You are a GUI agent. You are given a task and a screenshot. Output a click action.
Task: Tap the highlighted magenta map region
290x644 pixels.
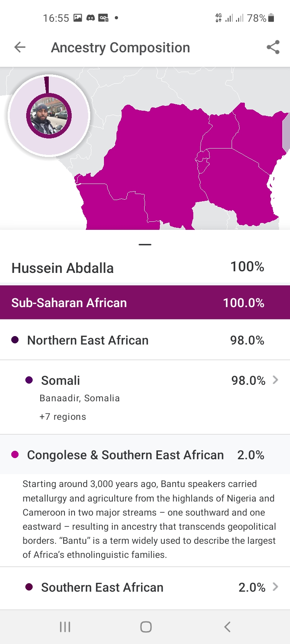161,161
